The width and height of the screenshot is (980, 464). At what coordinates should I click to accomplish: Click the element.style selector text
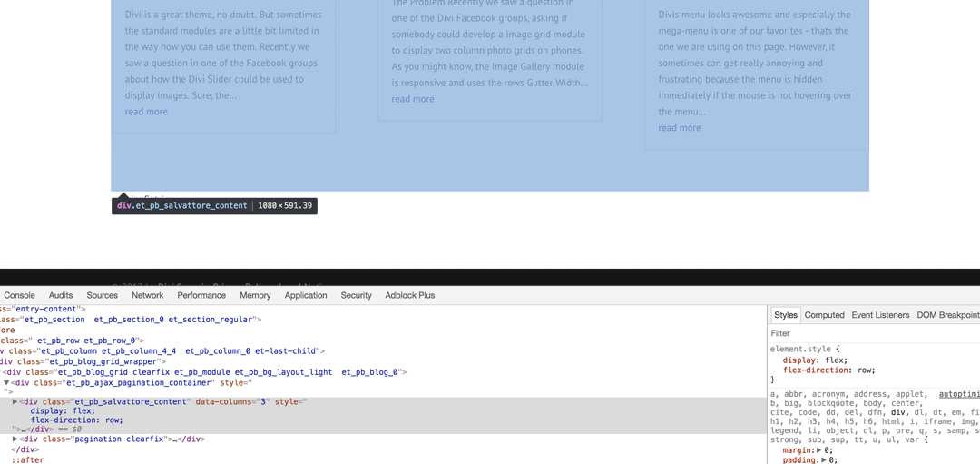799,349
